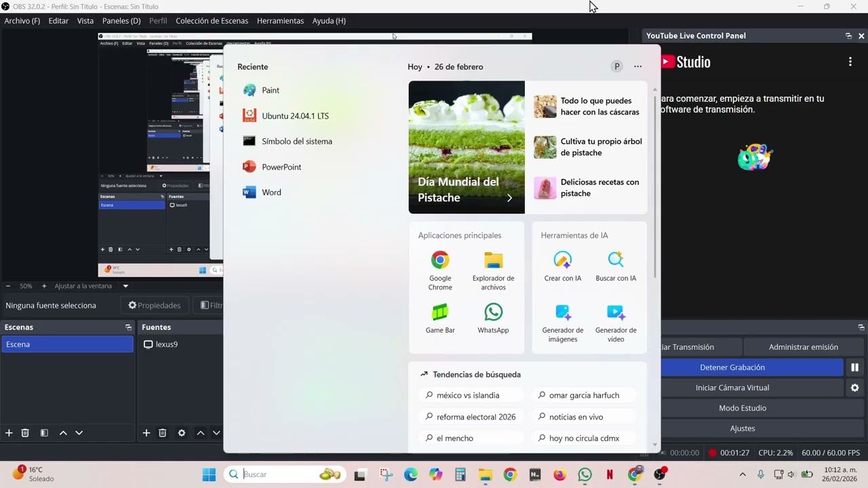Launch Game Bar from Aplicaciones principales
This screenshot has height=488, width=868.
pyautogui.click(x=440, y=319)
